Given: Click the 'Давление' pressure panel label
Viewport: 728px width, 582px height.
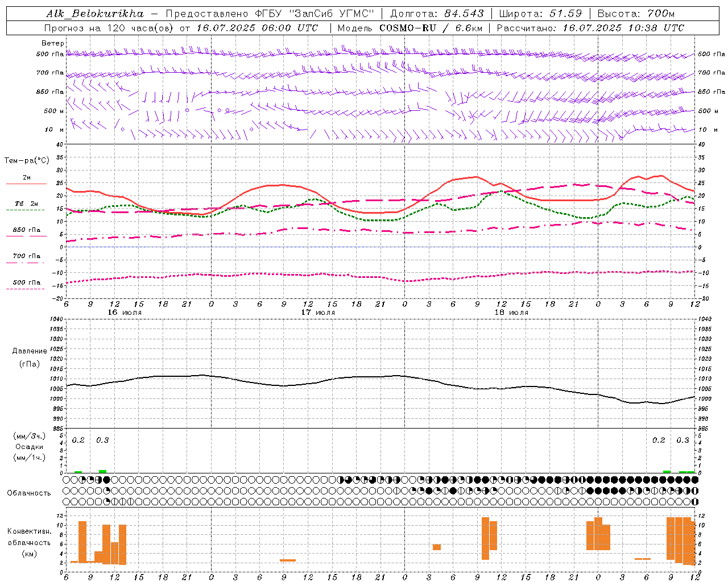Looking at the screenshot, I should pos(30,351).
